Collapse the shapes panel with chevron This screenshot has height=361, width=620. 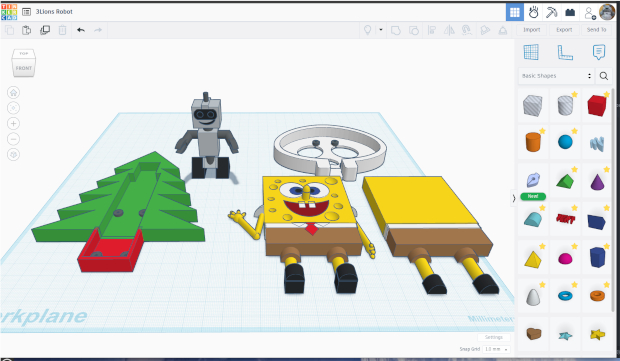click(x=514, y=198)
